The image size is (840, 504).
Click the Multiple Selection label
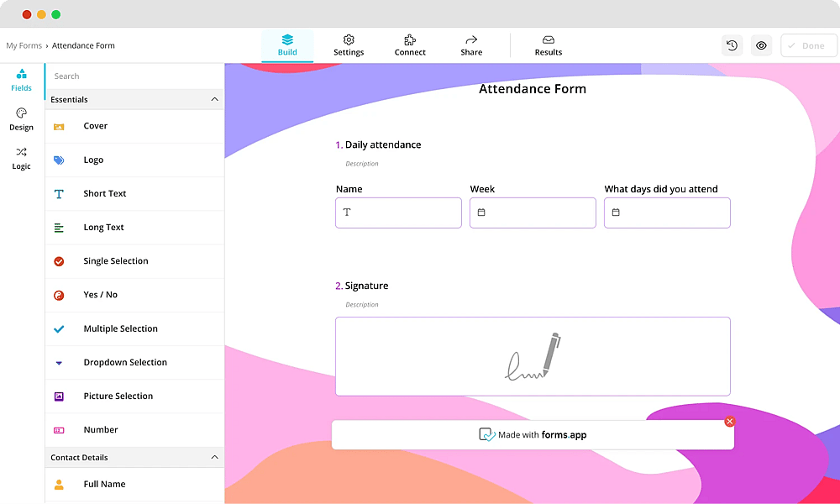click(x=120, y=328)
